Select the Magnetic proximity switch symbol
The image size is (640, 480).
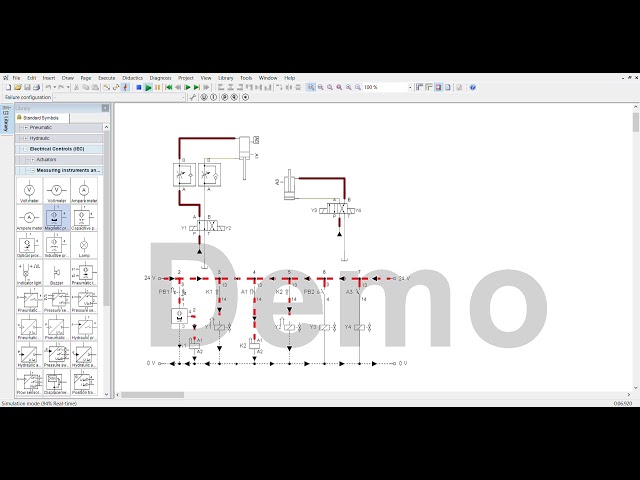point(56,218)
